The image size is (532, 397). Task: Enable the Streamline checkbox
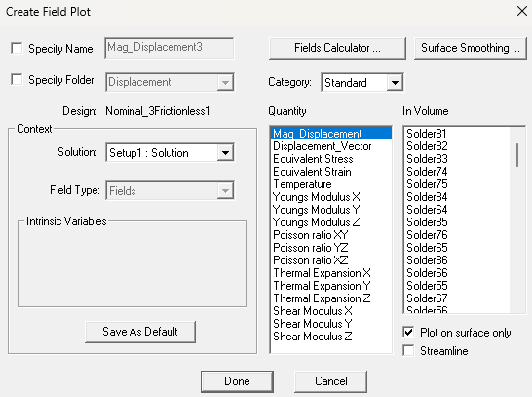click(408, 350)
